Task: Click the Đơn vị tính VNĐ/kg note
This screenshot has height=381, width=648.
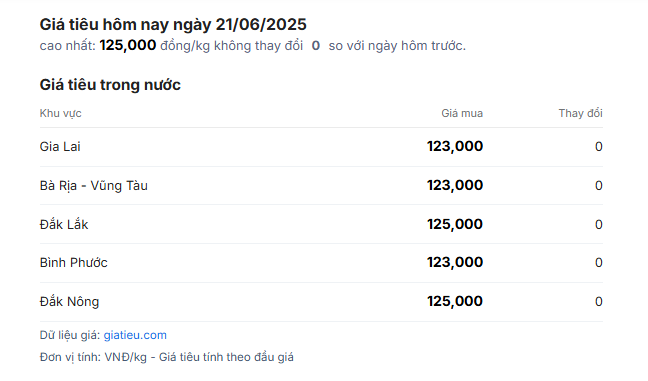Action: pyautogui.click(x=167, y=357)
